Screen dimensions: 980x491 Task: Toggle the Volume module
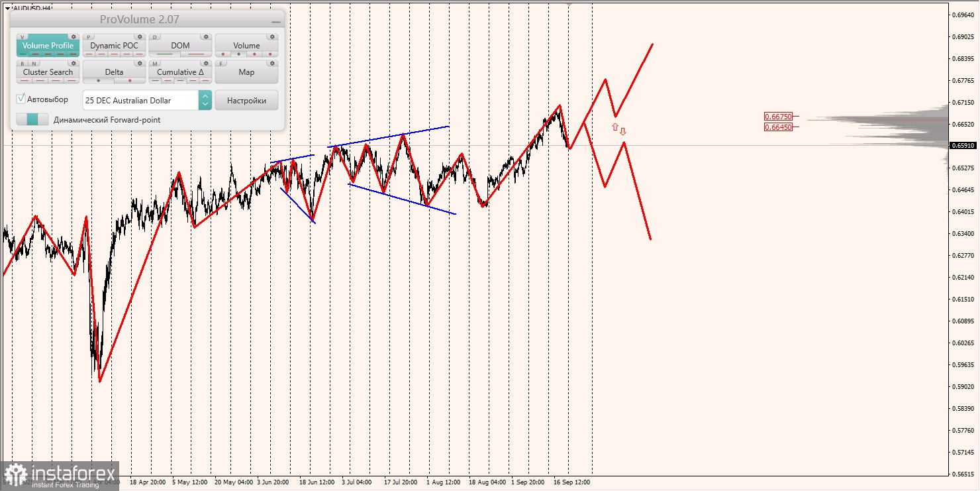pos(246,46)
